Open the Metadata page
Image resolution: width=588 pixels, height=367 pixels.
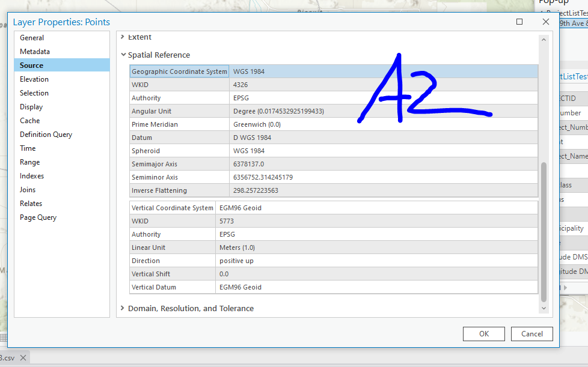(62, 52)
